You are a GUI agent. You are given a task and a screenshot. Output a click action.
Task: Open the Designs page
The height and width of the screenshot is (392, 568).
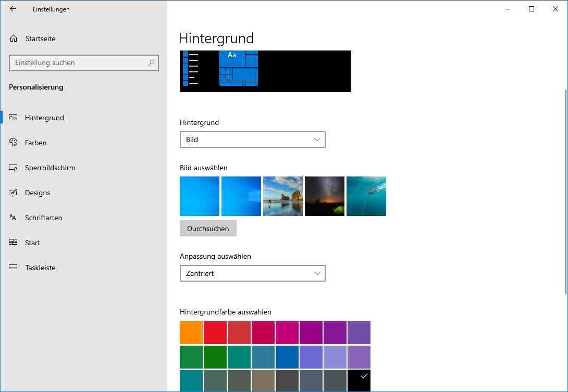(x=84, y=193)
